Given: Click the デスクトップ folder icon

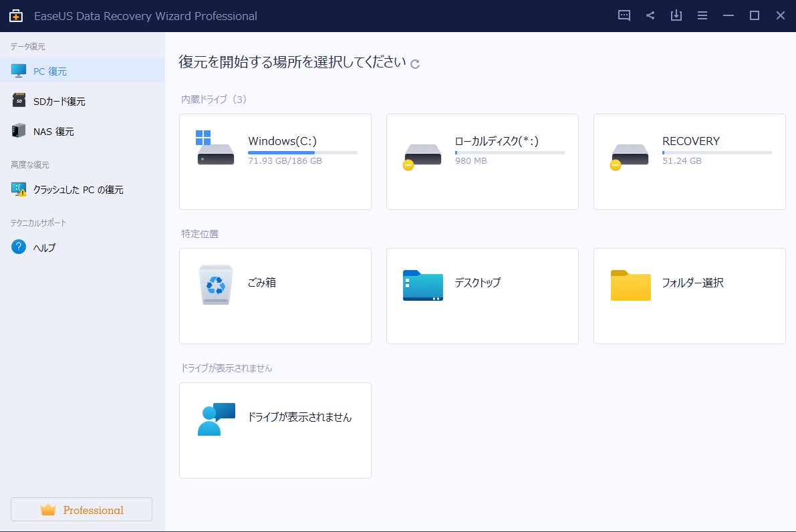Looking at the screenshot, I should pos(422,285).
